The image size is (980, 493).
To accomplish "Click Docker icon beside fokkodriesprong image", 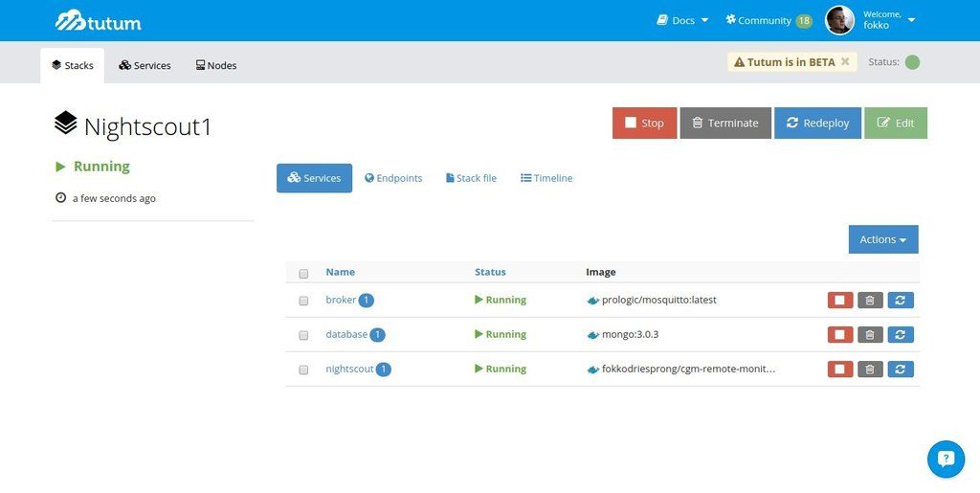I will pyautogui.click(x=592, y=370).
